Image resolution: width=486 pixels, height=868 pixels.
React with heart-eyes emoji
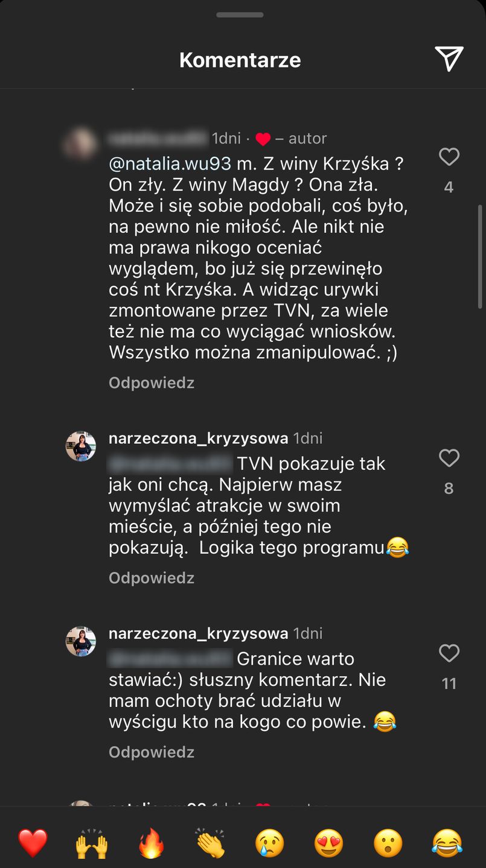point(328,843)
